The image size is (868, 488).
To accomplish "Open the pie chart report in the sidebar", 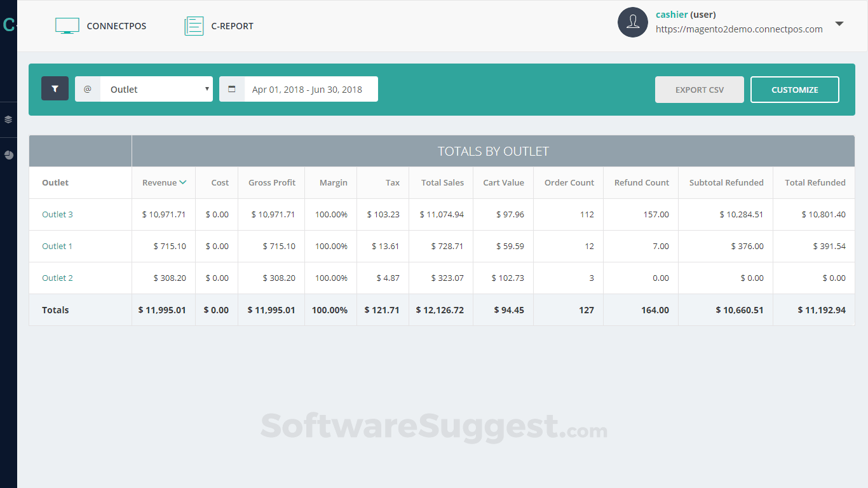I will click(8, 154).
